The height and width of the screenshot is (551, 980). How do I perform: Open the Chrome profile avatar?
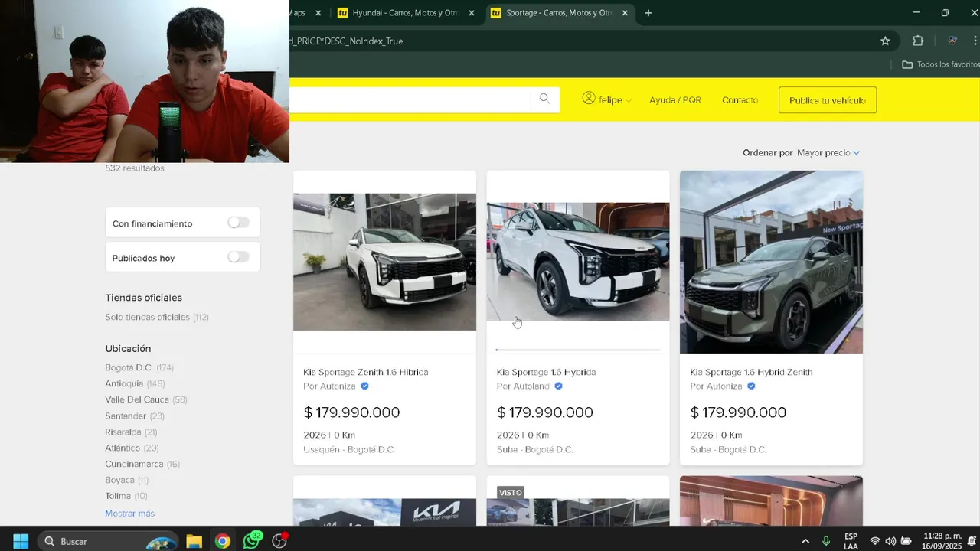tap(952, 41)
